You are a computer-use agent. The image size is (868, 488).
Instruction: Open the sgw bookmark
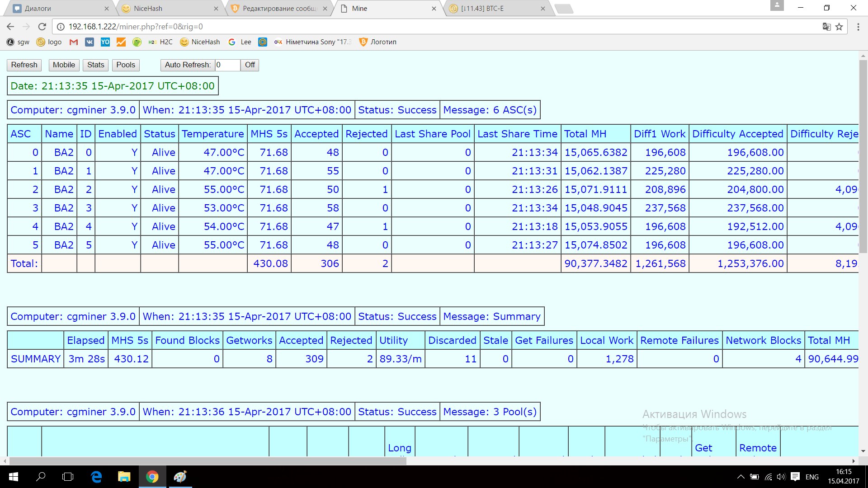tap(18, 42)
